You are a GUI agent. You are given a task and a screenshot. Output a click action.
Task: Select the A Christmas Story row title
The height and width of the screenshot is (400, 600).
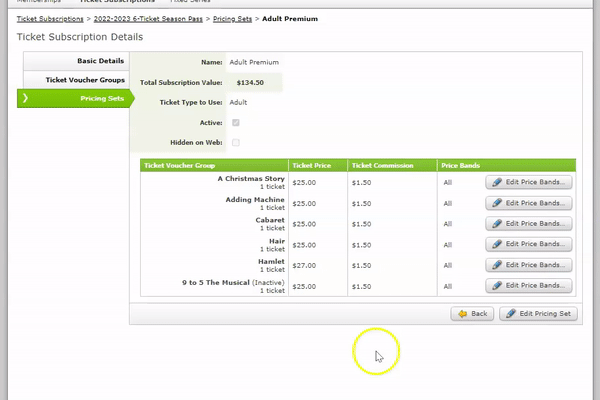251,179
